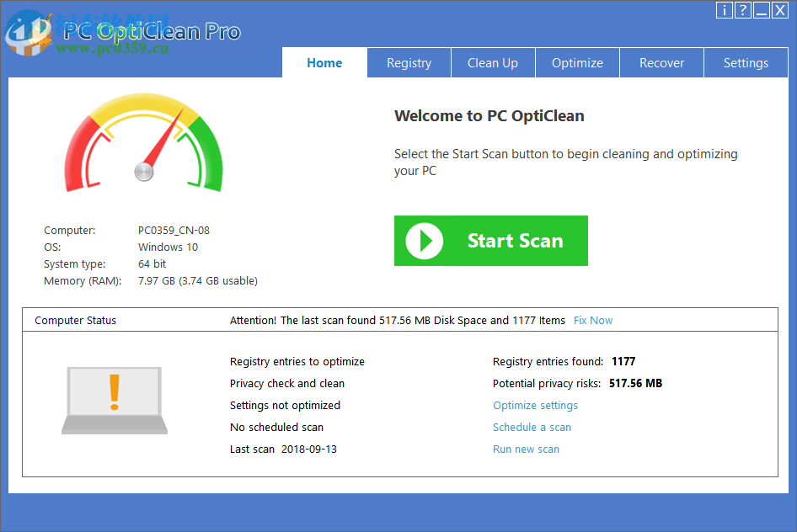Image resolution: width=797 pixels, height=532 pixels.
Task: Click the Schedule a scan link
Action: (x=532, y=427)
